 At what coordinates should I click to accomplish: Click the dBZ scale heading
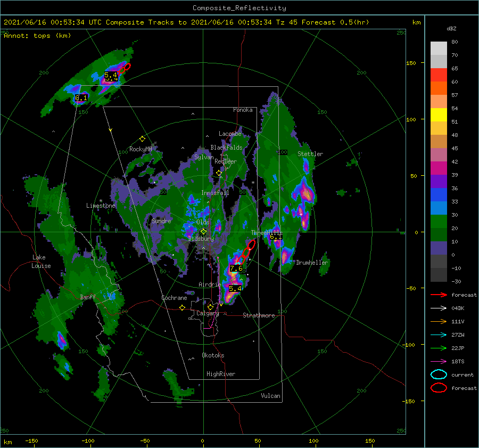451,28
